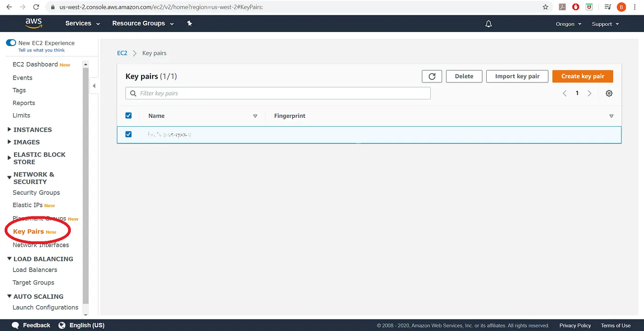Image resolution: width=644 pixels, height=331 pixels.
Task: Click the Delete button
Action: 464,76
